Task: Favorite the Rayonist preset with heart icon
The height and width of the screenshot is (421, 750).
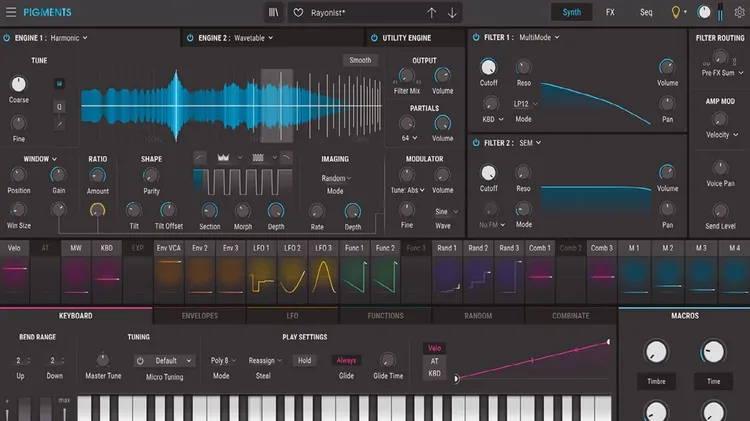Action: click(298, 13)
